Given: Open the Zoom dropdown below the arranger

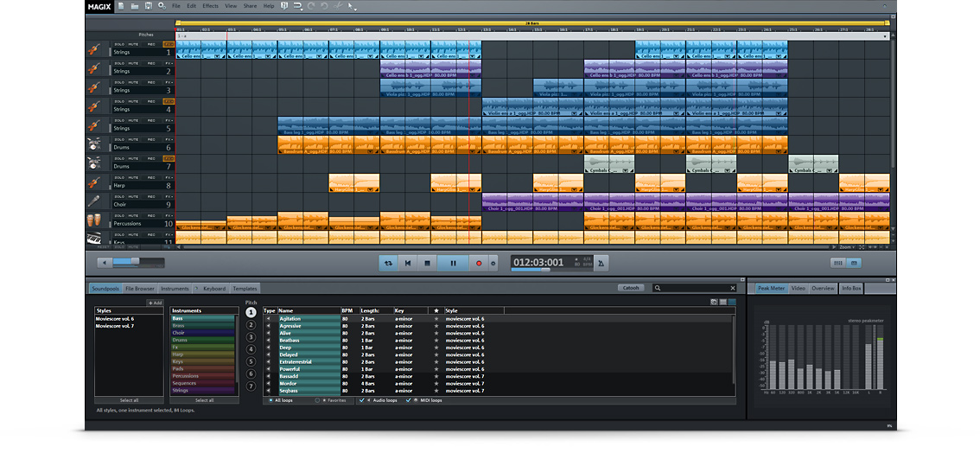Looking at the screenshot, I should click(x=847, y=246).
